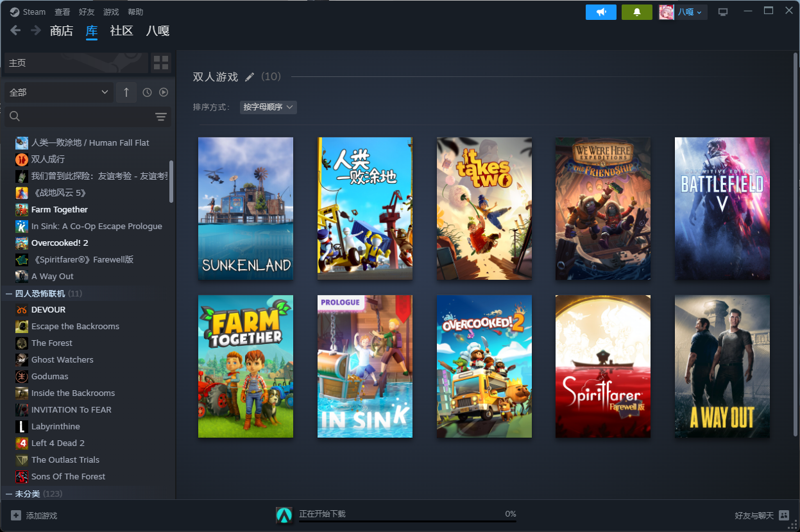Open the Overcooked! 2 cover

tap(484, 366)
